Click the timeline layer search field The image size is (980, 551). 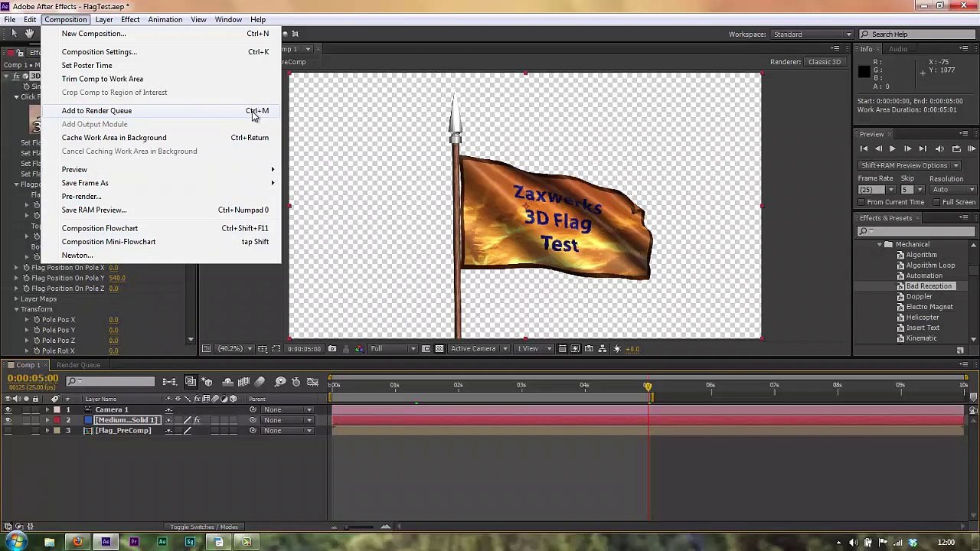(x=110, y=381)
